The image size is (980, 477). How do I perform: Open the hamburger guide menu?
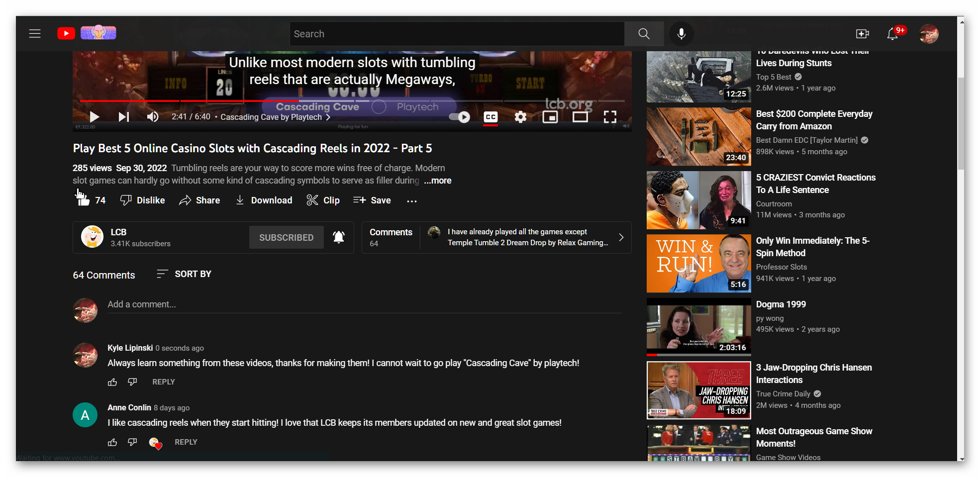tap(35, 34)
